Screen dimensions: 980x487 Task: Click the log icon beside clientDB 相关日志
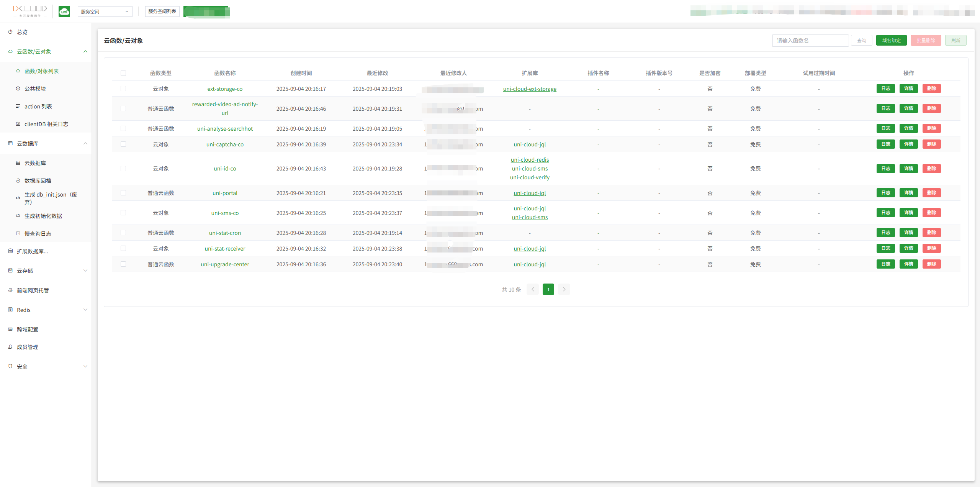[18, 124]
